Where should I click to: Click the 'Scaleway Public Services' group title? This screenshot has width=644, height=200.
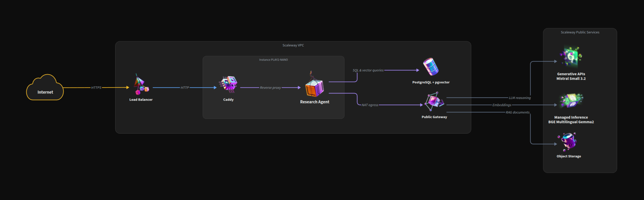[x=580, y=32]
